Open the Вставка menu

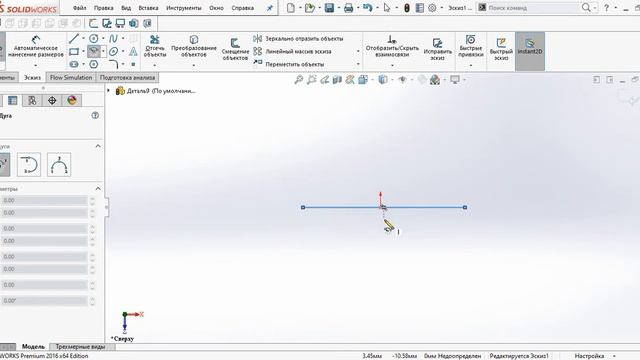click(x=148, y=8)
